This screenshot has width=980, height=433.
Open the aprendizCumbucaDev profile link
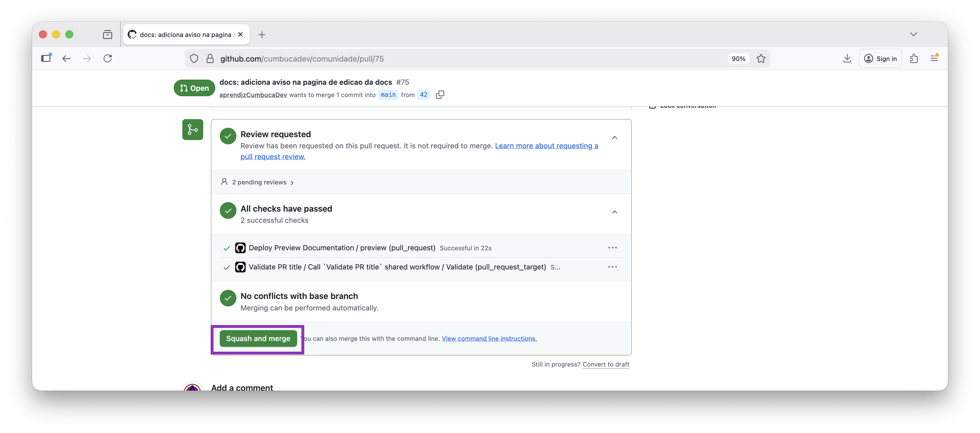tap(253, 95)
